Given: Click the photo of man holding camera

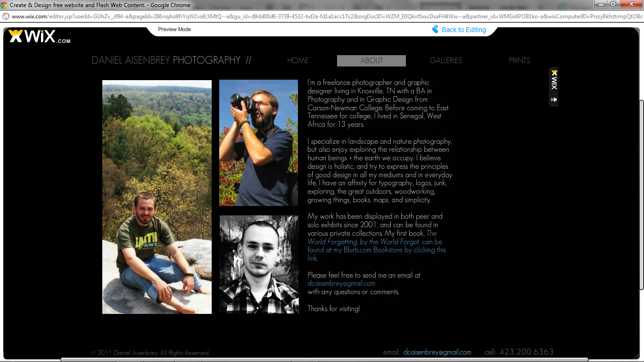Looking at the screenshot, I should (x=258, y=143).
